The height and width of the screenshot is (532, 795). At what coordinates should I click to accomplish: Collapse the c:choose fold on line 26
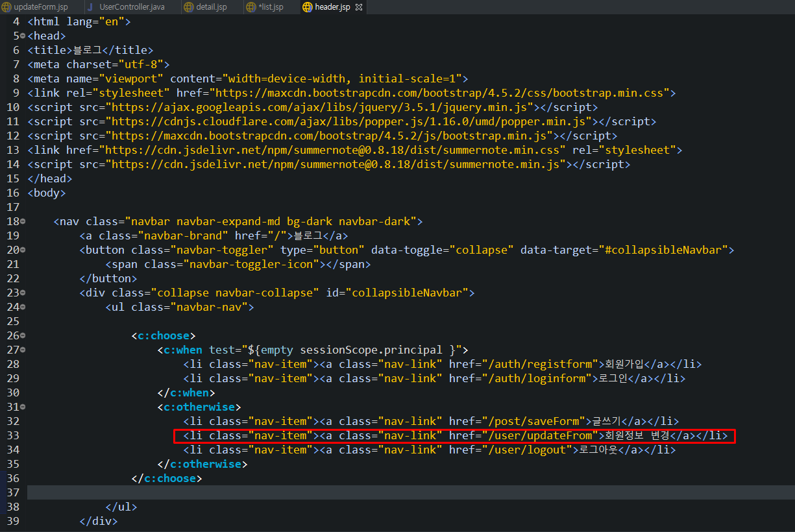tap(23, 336)
